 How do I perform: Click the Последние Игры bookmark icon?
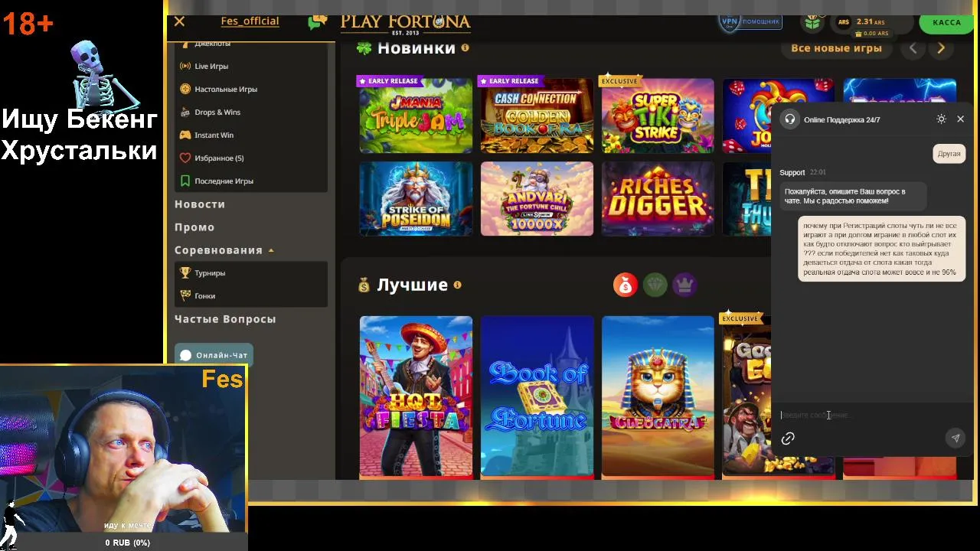(185, 181)
